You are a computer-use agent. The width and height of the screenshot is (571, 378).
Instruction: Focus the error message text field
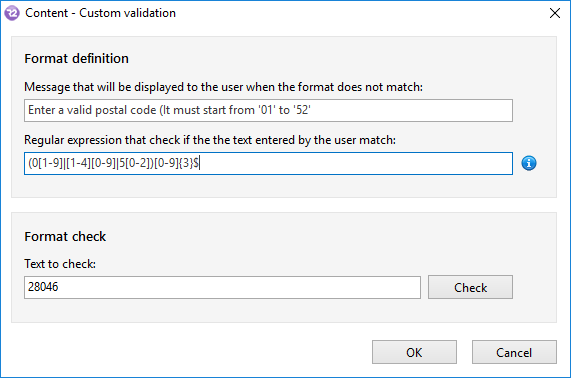[x=268, y=110]
